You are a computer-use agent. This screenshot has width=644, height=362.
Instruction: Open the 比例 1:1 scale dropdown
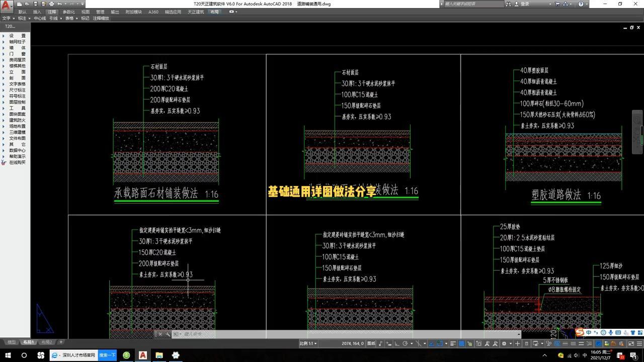308,343
